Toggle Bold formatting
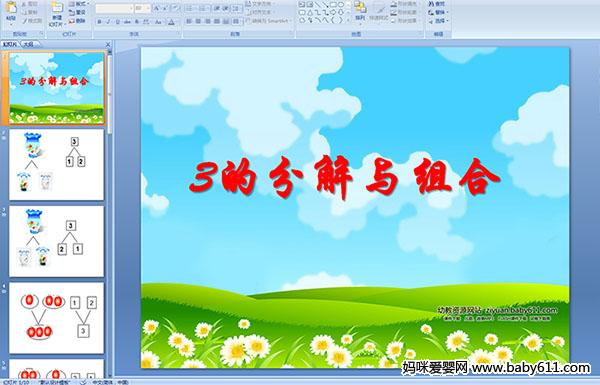This screenshot has width=600, height=385. click(x=99, y=22)
